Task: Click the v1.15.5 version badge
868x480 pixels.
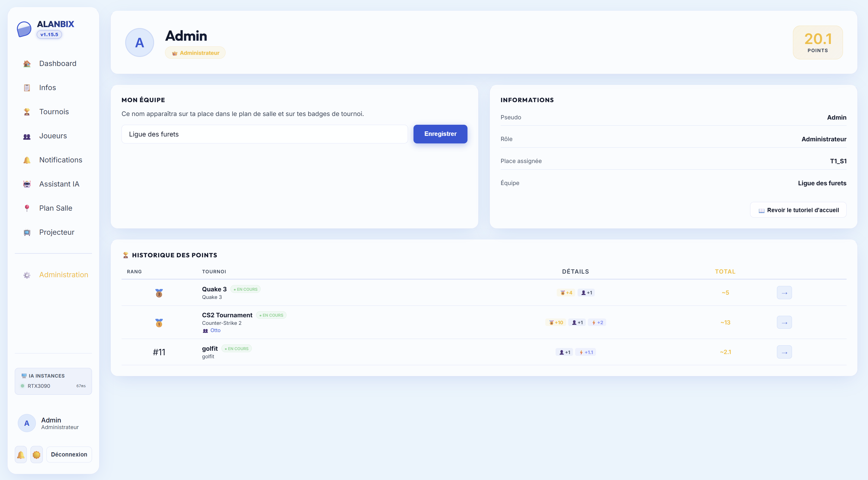Action: point(49,34)
